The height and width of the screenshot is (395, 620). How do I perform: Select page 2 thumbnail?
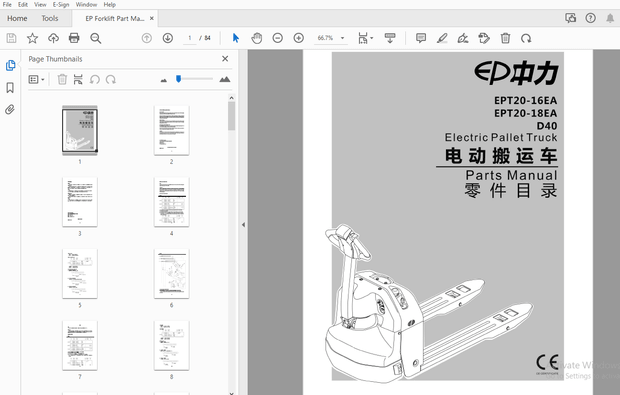172,130
